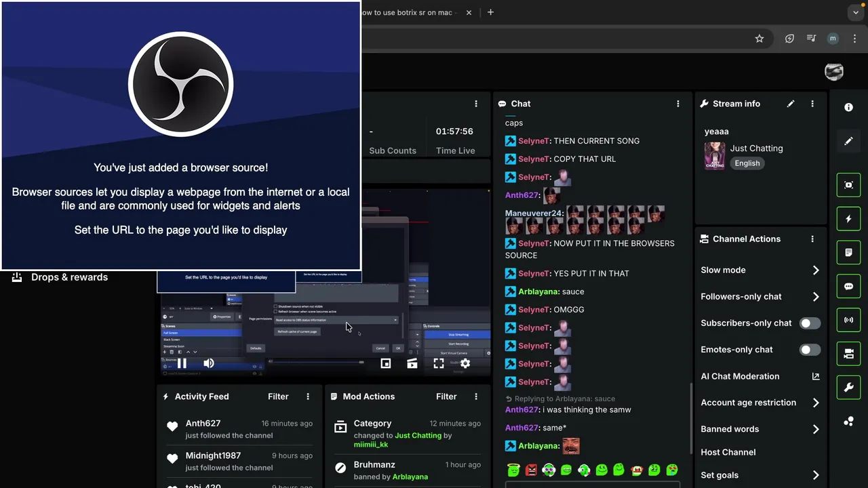The height and width of the screenshot is (488, 868).
Task: Click the 01:57:56 Time Live value
Action: click(x=454, y=131)
